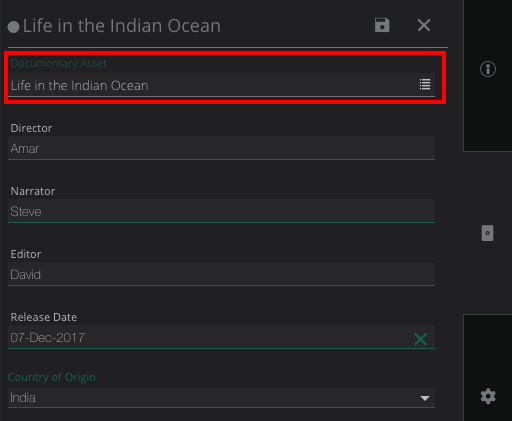Select the India country value field
The width and height of the screenshot is (512, 421).
[x=221, y=398]
